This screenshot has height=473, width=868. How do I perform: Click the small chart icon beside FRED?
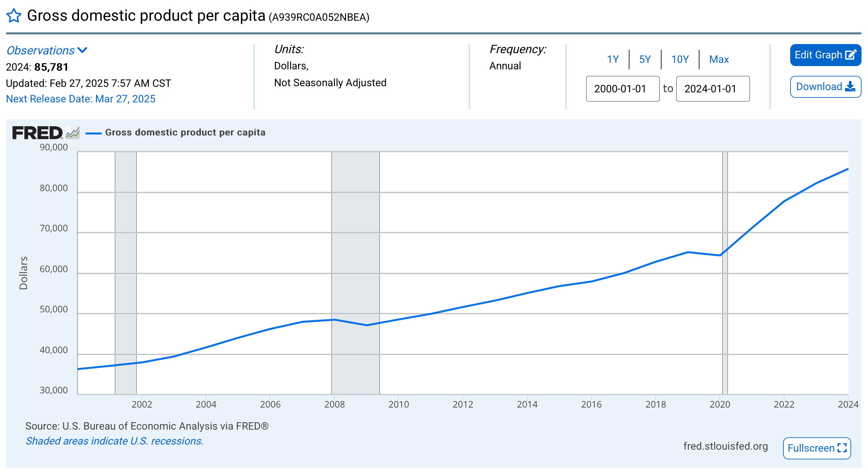click(73, 133)
